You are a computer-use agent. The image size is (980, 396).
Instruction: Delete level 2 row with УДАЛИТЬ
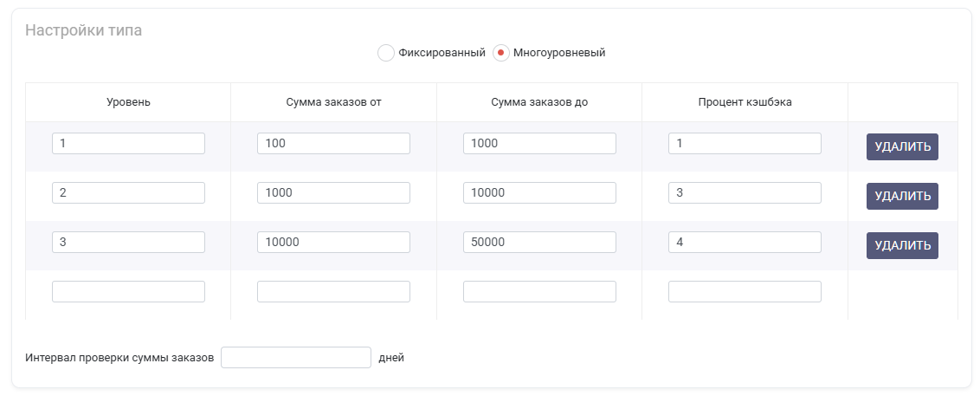902,197
